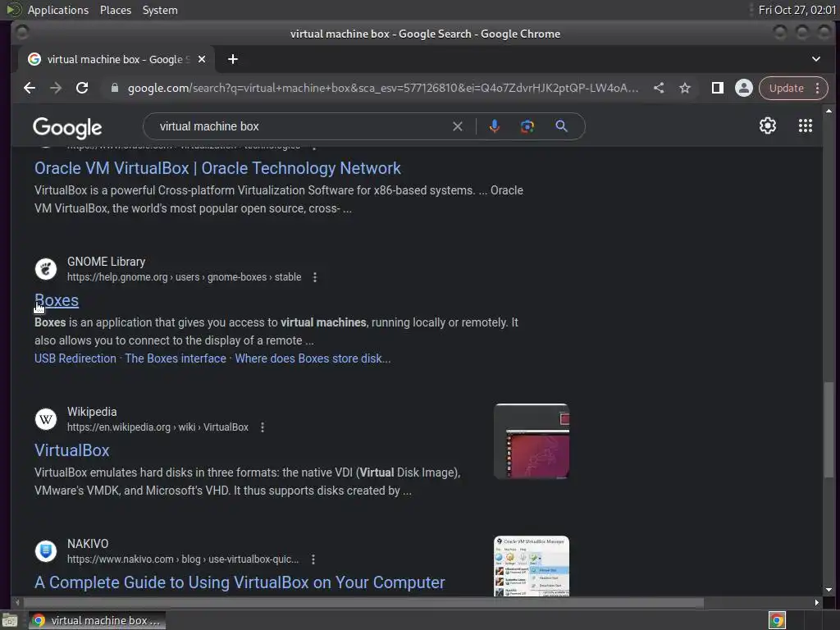
Task: Click the NAKIVO site name
Action: pos(88,544)
